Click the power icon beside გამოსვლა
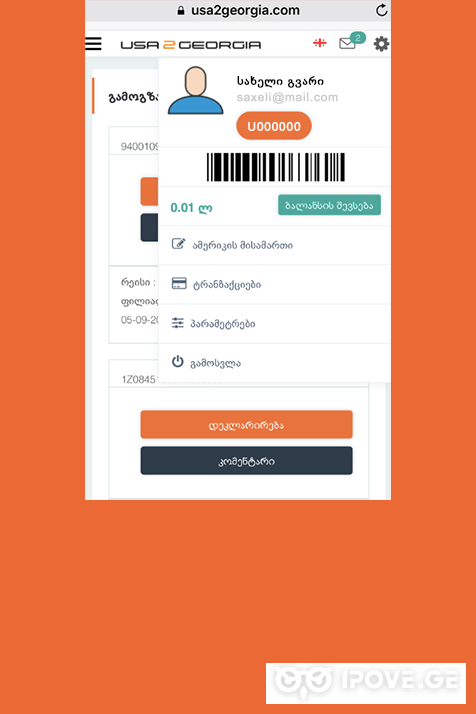Image resolution: width=476 pixels, height=714 pixels. click(178, 362)
